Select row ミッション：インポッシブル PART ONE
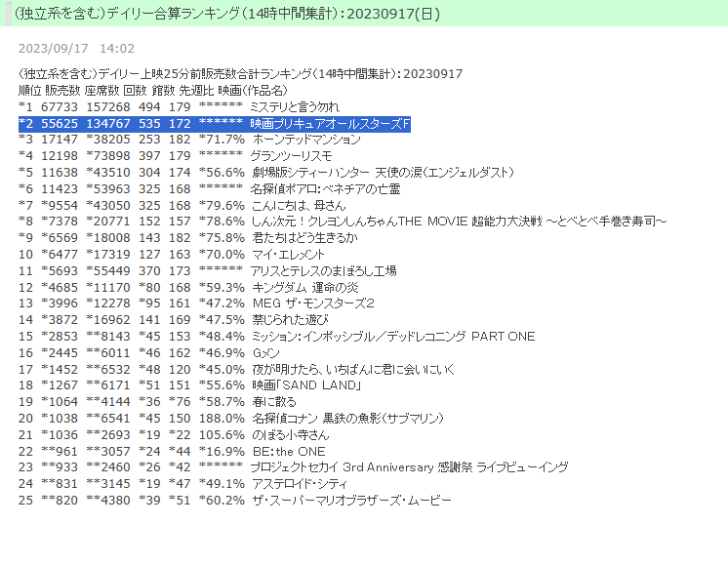 coord(277,336)
